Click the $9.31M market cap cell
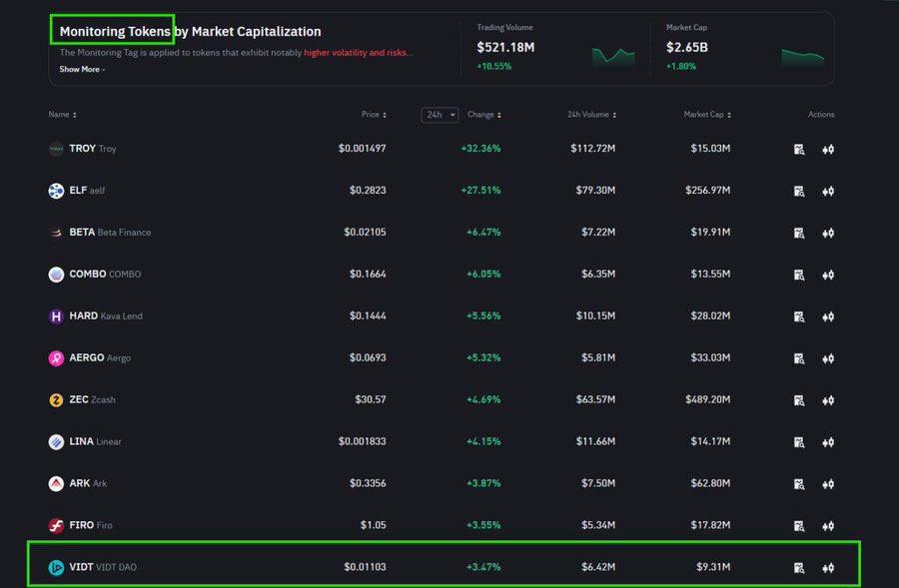 coord(713,567)
